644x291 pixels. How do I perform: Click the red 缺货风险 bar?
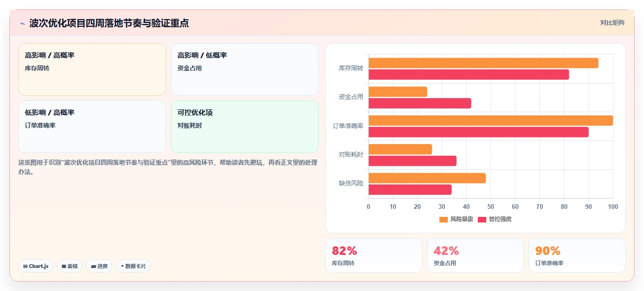pos(410,190)
